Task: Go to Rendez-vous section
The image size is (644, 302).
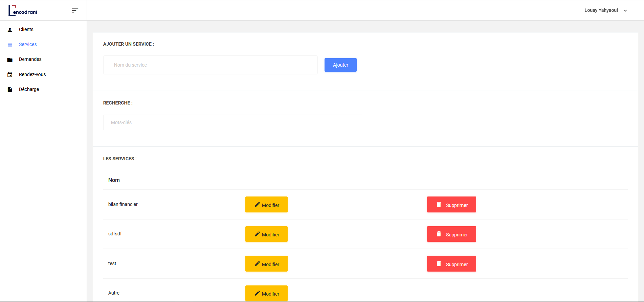Action: click(43, 74)
